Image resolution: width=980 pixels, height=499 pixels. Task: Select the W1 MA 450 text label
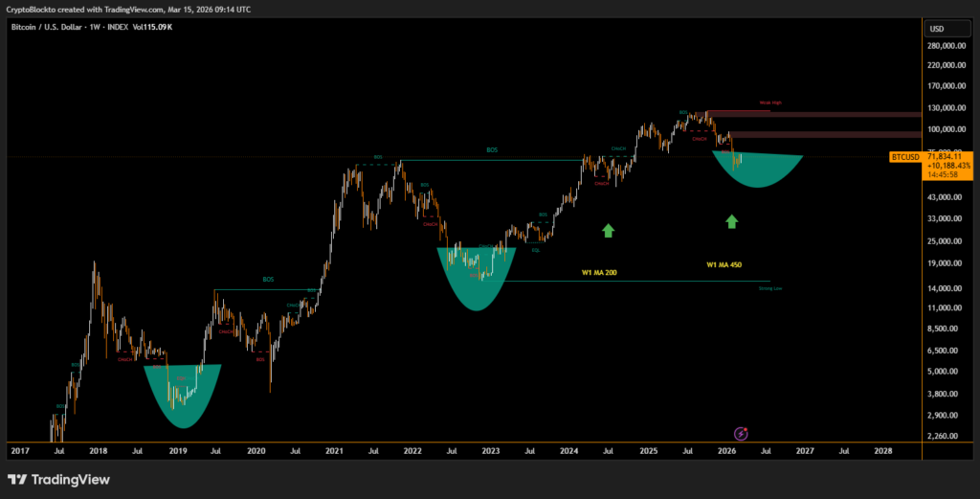tap(723, 264)
